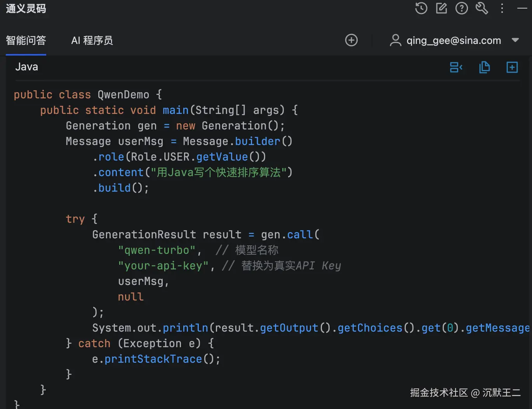Click the println method call

(185, 328)
